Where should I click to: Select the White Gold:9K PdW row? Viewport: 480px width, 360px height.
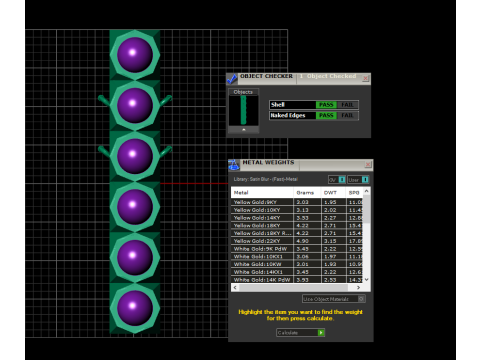(x=297, y=249)
